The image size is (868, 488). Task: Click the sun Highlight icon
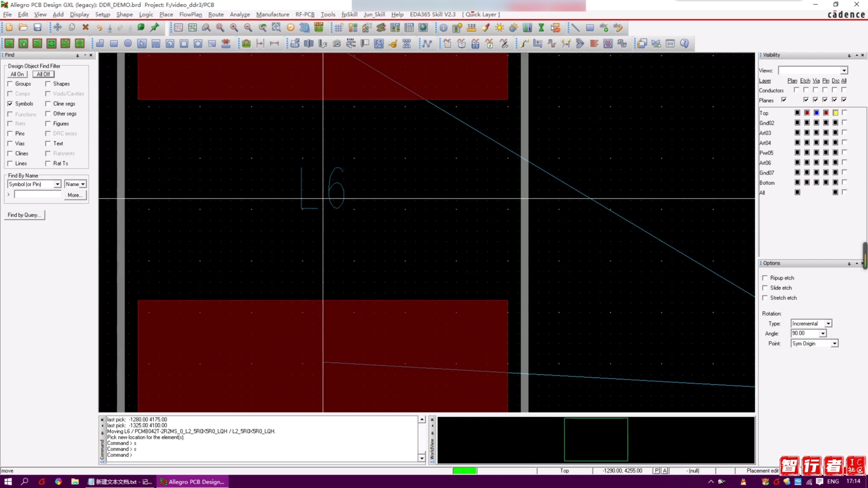[x=499, y=28]
